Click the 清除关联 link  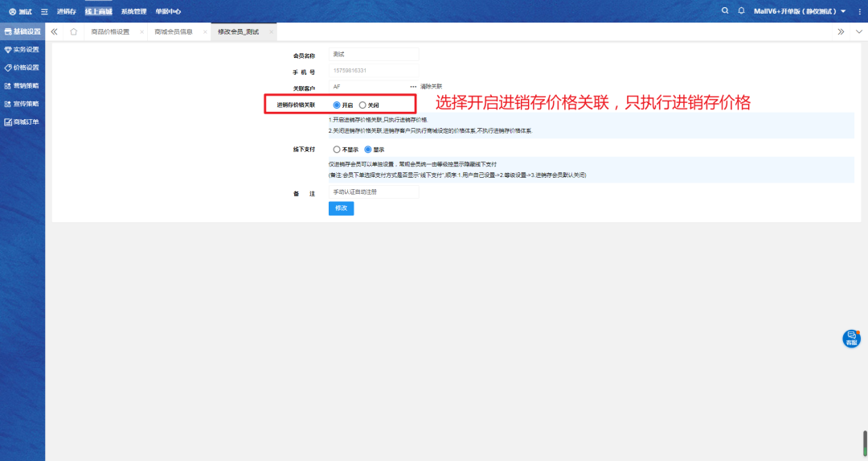click(431, 86)
